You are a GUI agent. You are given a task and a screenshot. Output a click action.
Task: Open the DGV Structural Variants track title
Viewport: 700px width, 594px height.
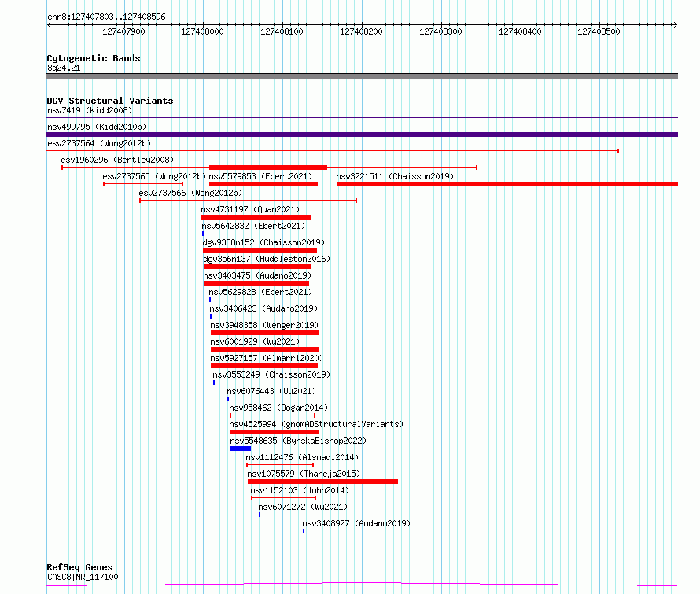tap(110, 101)
